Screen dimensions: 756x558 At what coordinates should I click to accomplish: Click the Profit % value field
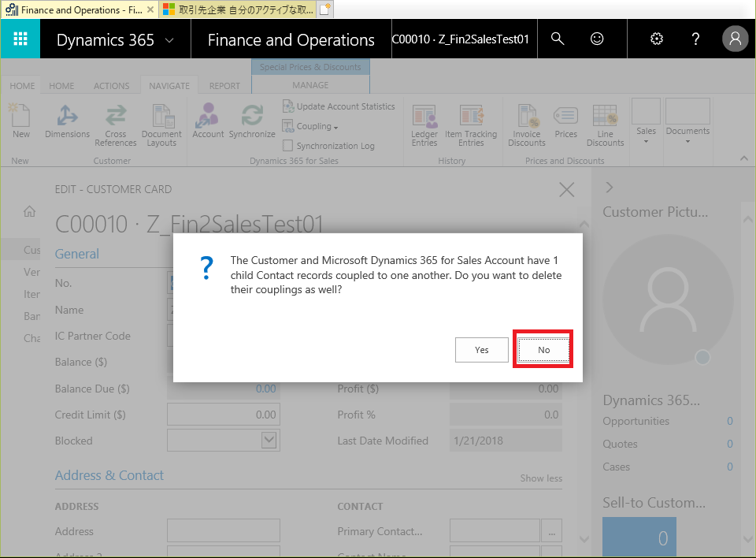click(506, 415)
